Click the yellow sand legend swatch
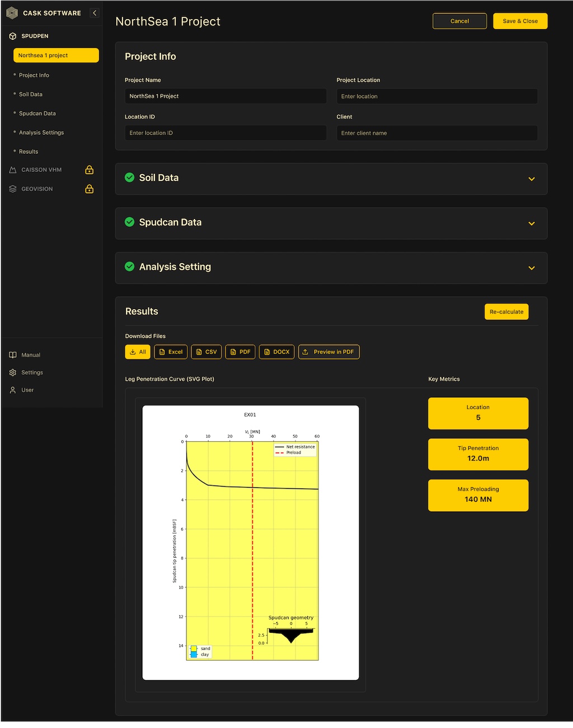Image resolution: width=573 pixels, height=728 pixels. tap(194, 648)
